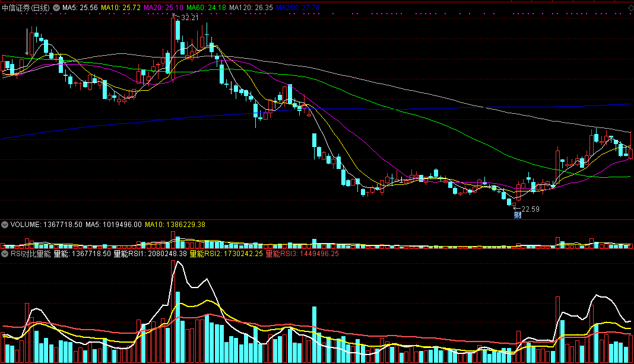Click the 32.21 high price label
The width and height of the screenshot is (634, 364).
190,18
